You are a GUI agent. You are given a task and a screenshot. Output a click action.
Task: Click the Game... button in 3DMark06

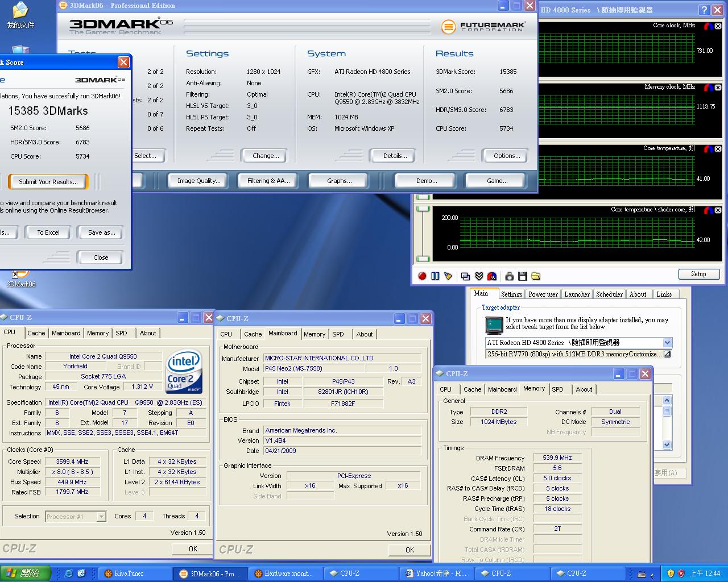[x=497, y=181]
